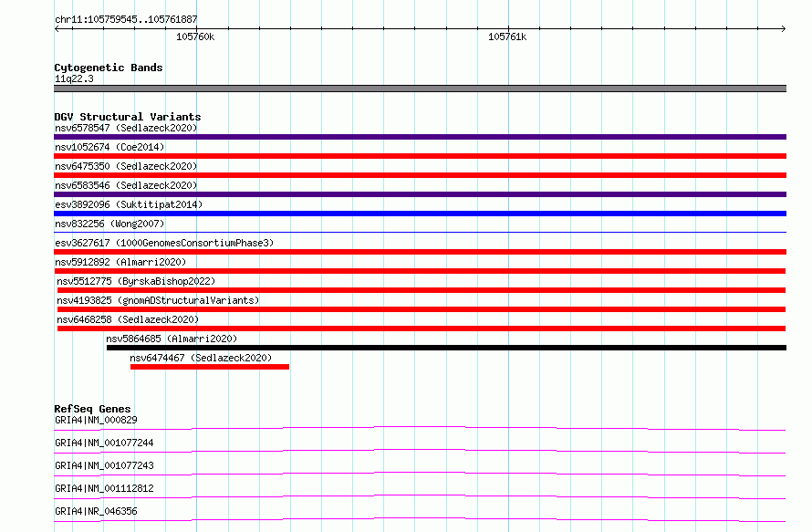812x532 pixels.
Task: Click the short red bar of nsv6474467
Action: (210, 367)
